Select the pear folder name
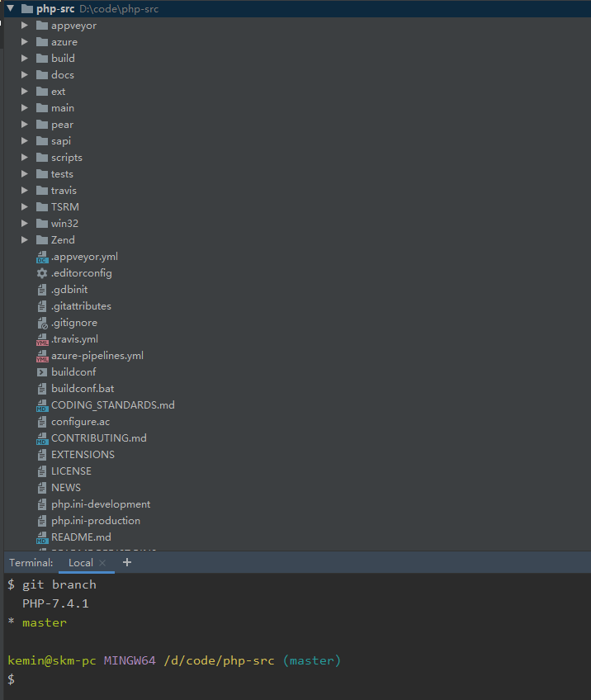Screen dimensions: 591x700 (63, 125)
